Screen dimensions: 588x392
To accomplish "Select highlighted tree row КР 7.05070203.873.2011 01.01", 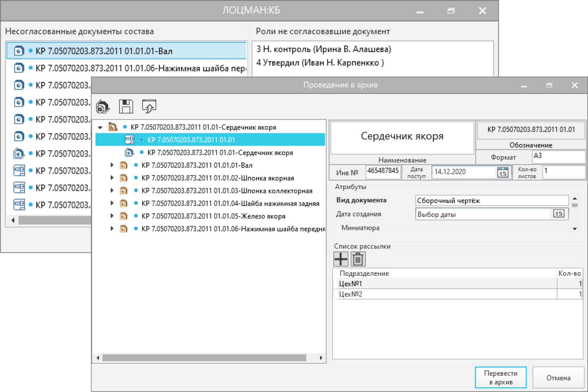I will 210,140.
